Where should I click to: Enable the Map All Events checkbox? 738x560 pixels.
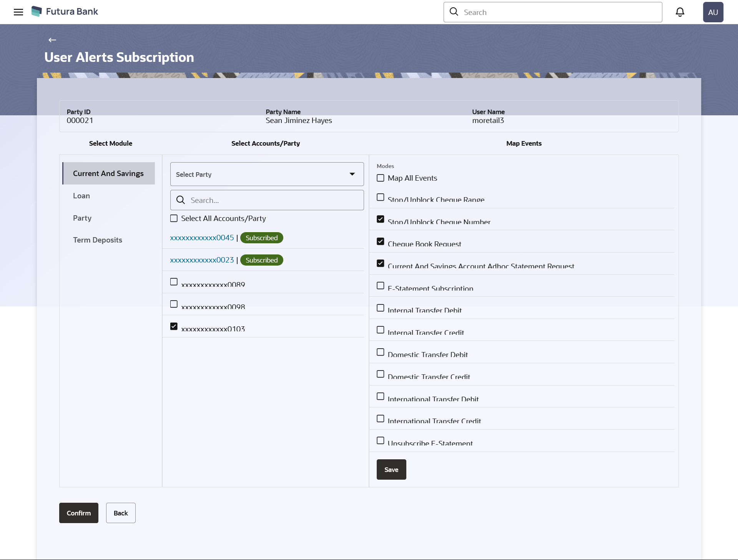click(x=381, y=178)
